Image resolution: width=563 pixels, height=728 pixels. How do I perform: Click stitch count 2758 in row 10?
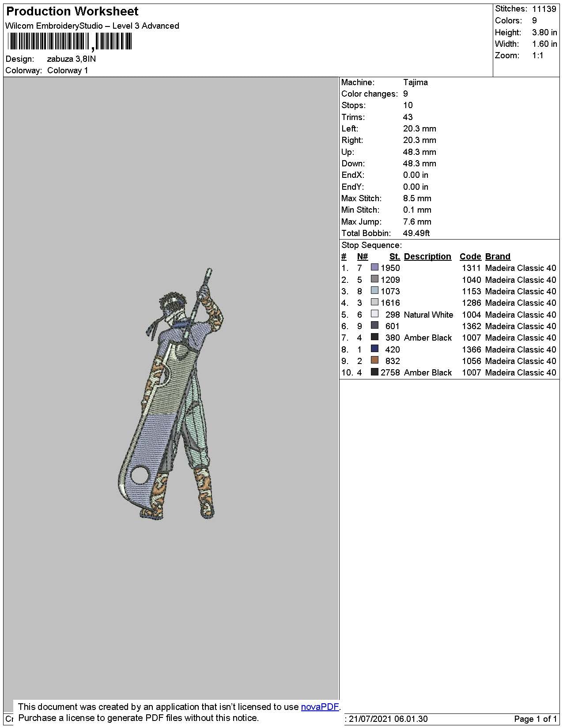pyautogui.click(x=390, y=372)
